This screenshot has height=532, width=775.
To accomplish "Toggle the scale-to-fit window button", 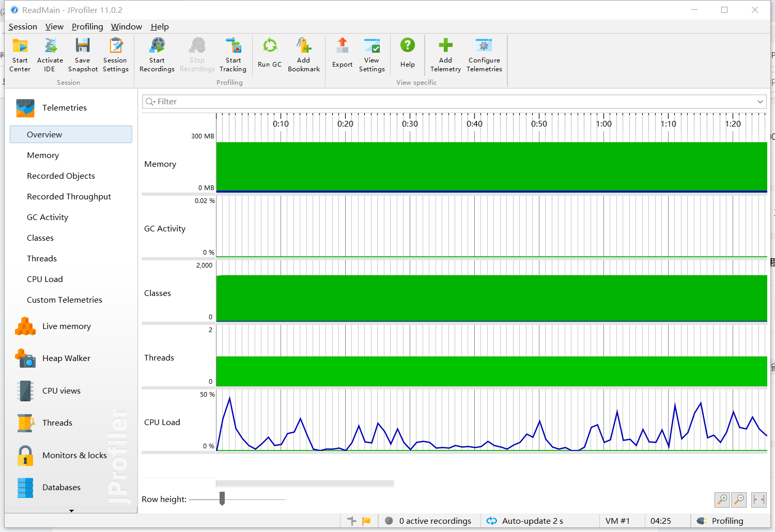I will (x=758, y=499).
